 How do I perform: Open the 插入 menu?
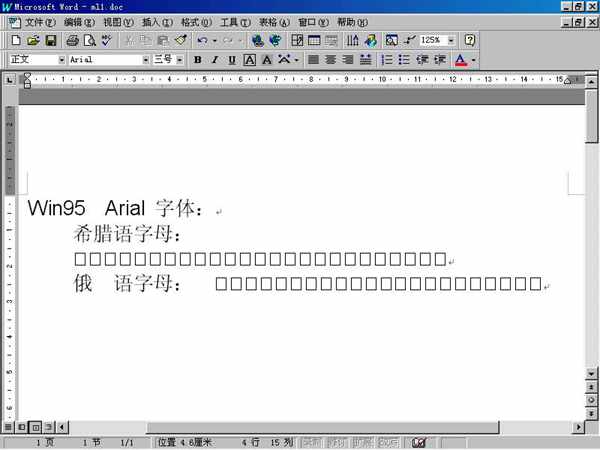[x=157, y=22]
